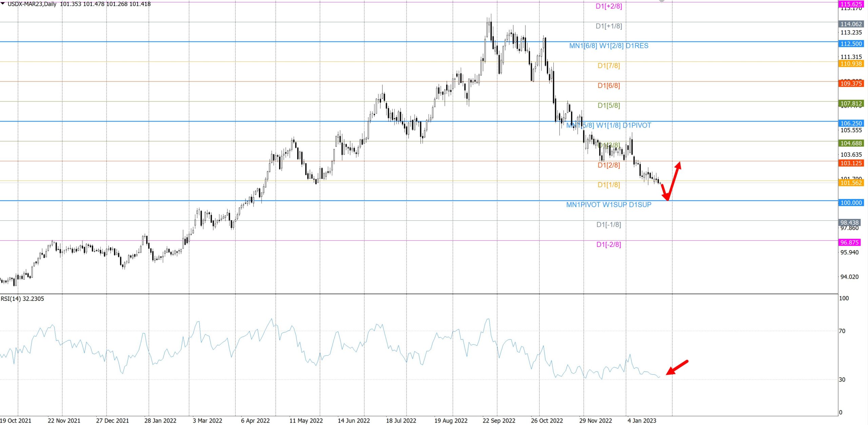The image size is (868, 425).
Task: Select the red 109.375 price tag
Action: (x=851, y=84)
